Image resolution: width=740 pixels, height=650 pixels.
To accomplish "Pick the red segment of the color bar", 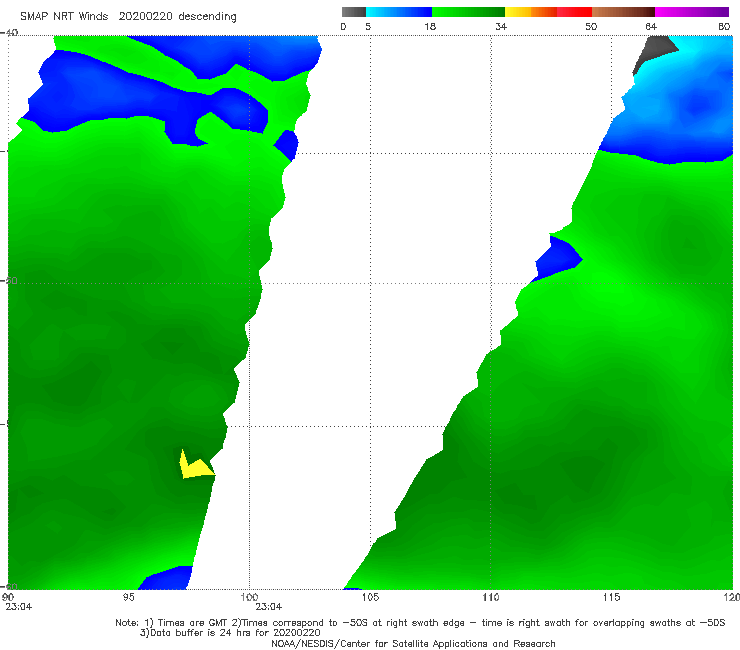I will pyautogui.click(x=574, y=12).
